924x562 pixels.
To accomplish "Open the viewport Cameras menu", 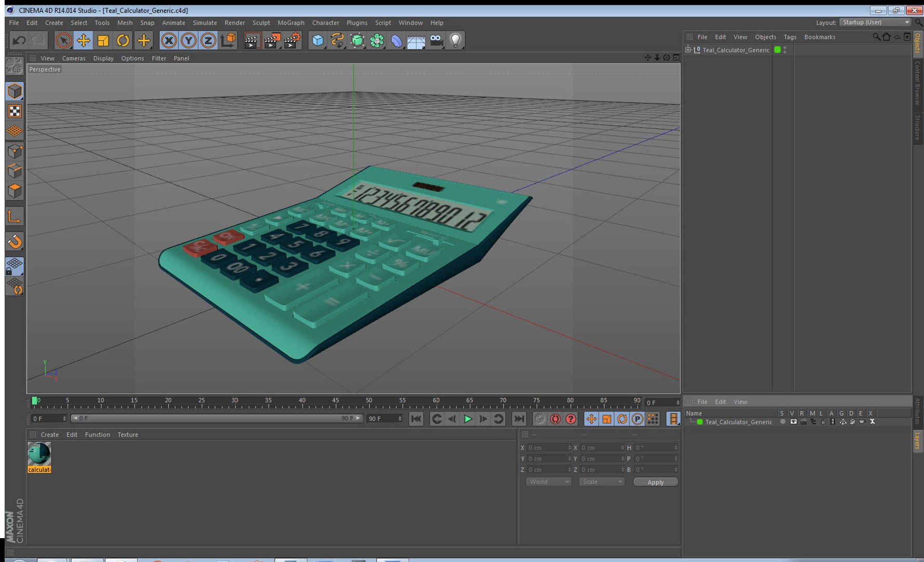I will click(74, 58).
